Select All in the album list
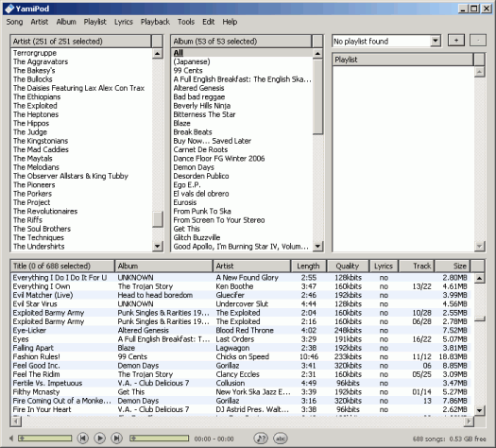496x448 pixels. tap(242, 53)
